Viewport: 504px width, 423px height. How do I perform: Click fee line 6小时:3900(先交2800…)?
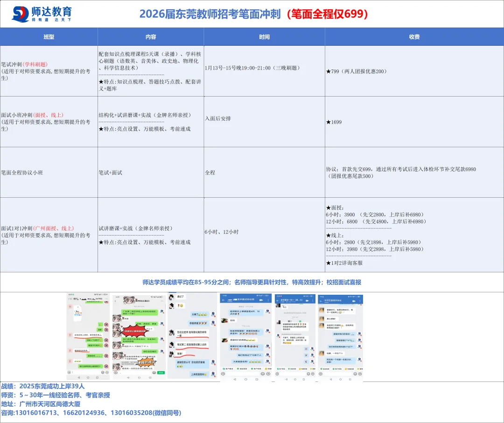[x=375, y=215]
